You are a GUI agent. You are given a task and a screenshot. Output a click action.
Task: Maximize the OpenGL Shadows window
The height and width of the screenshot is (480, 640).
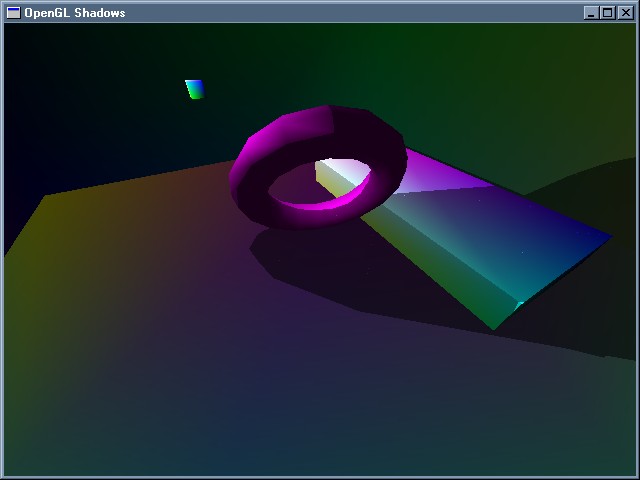click(607, 12)
